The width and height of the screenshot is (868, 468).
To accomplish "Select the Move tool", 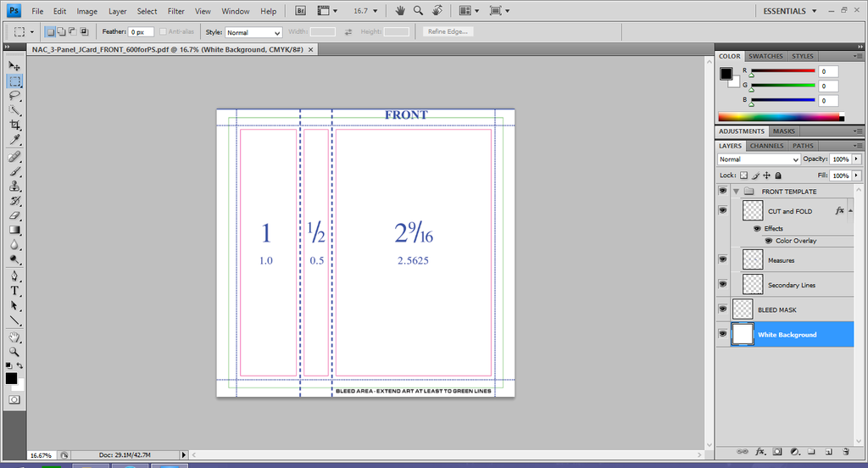I will [14, 66].
